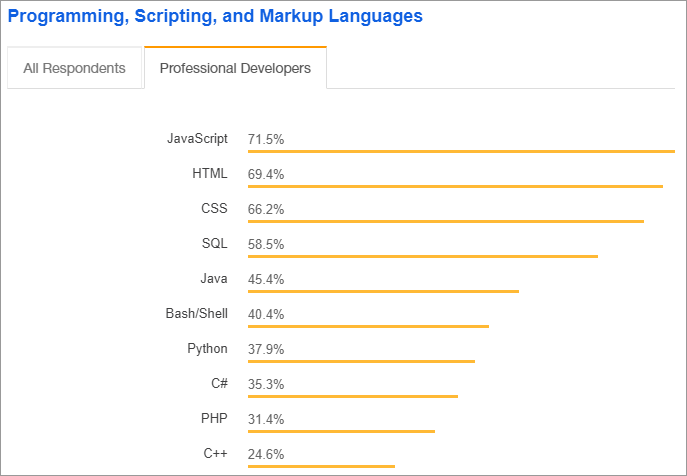Click the orange bar under HTML 69.4%
The image size is (687, 476).
pos(455,186)
